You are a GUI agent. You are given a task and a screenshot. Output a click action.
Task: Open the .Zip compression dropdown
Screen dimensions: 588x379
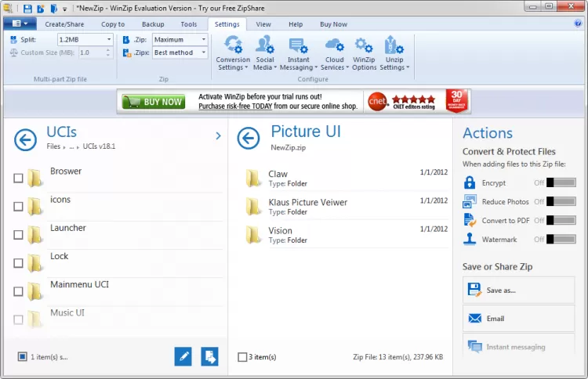(x=204, y=39)
